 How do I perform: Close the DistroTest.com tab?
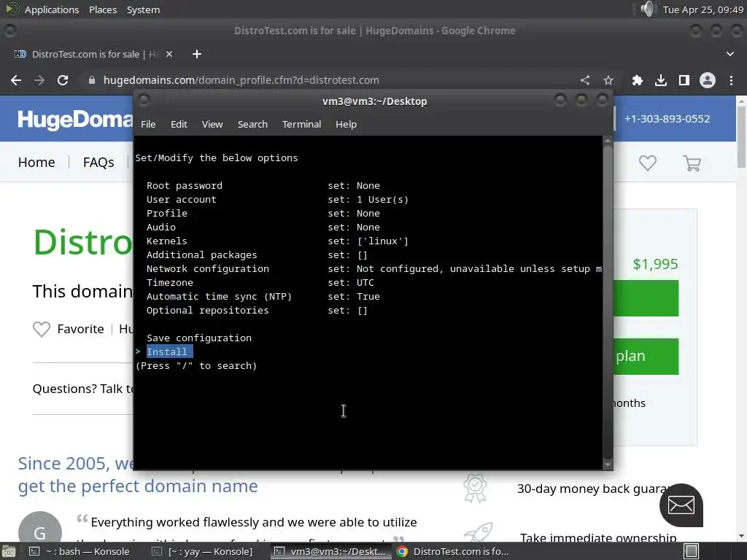[x=169, y=54]
